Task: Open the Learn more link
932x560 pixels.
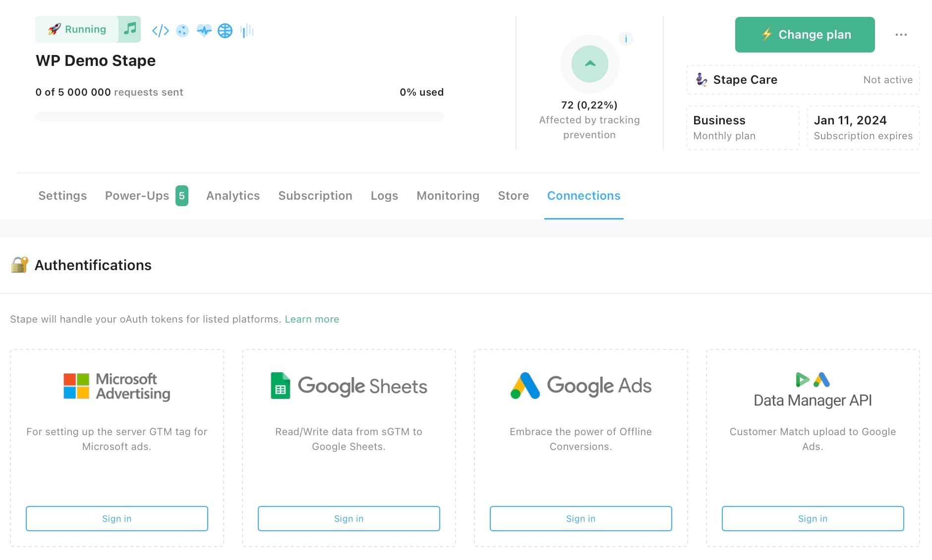Action: point(312,319)
